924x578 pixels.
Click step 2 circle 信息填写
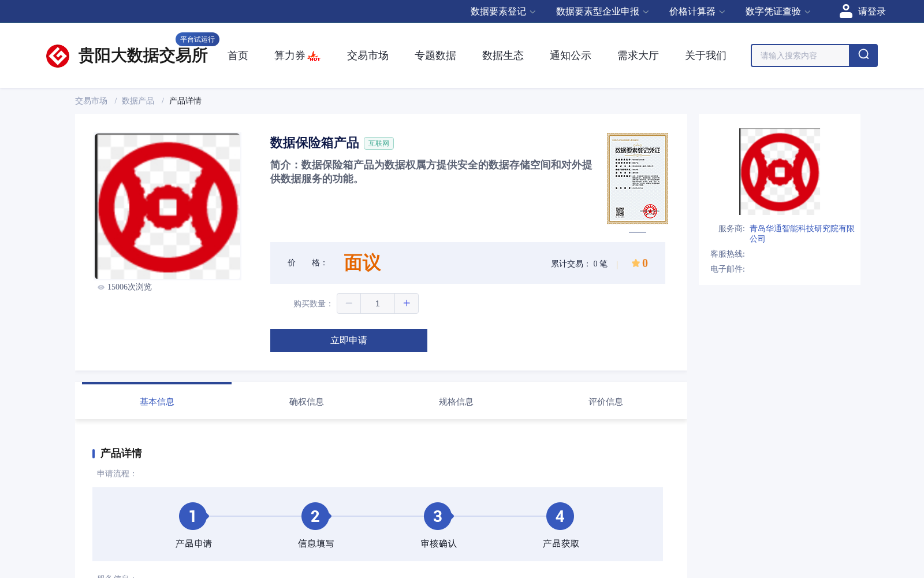click(315, 516)
